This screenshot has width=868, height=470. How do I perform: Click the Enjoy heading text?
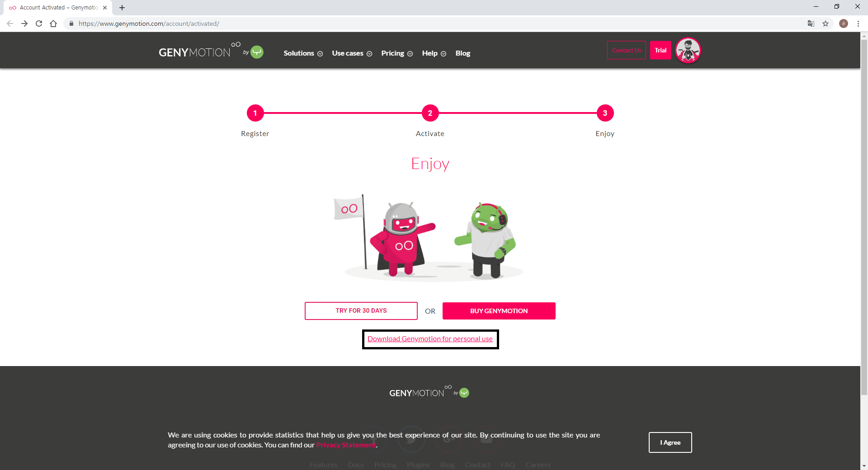click(430, 164)
